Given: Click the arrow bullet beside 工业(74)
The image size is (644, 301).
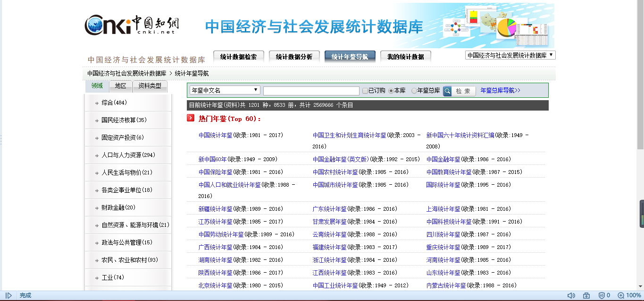Looking at the screenshot, I should [97, 278].
